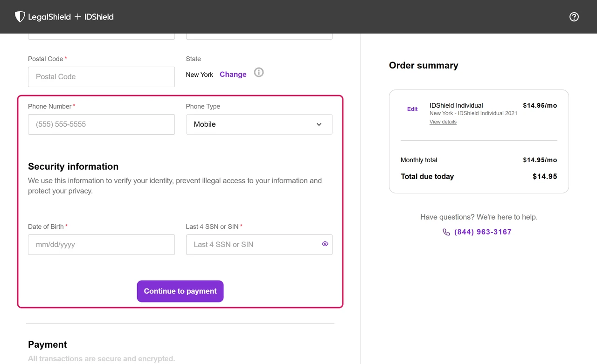The height and width of the screenshot is (364, 597).
Task: Click IDShield Individual plan name
Action: (456, 105)
